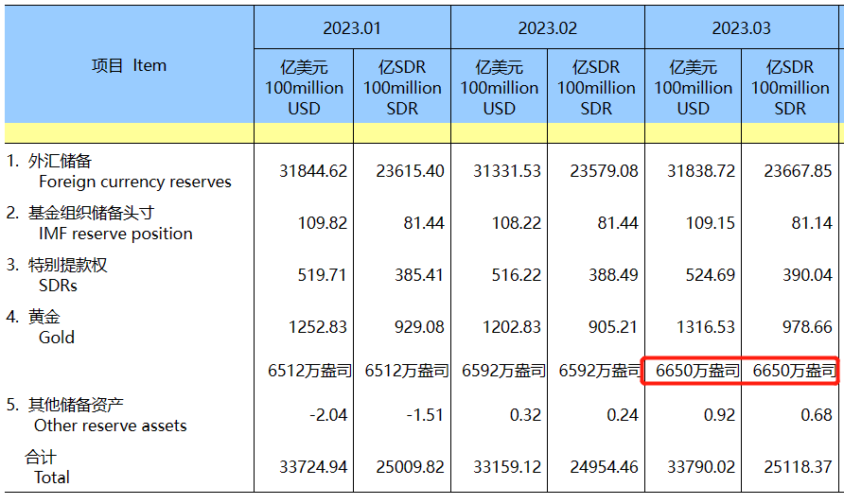Image resolution: width=844 pixels, height=504 pixels.
Task: Select the value 0.92
Action: (719, 415)
